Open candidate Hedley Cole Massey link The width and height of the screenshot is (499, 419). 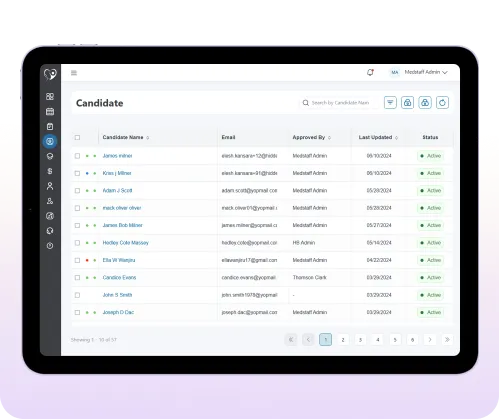pos(126,243)
